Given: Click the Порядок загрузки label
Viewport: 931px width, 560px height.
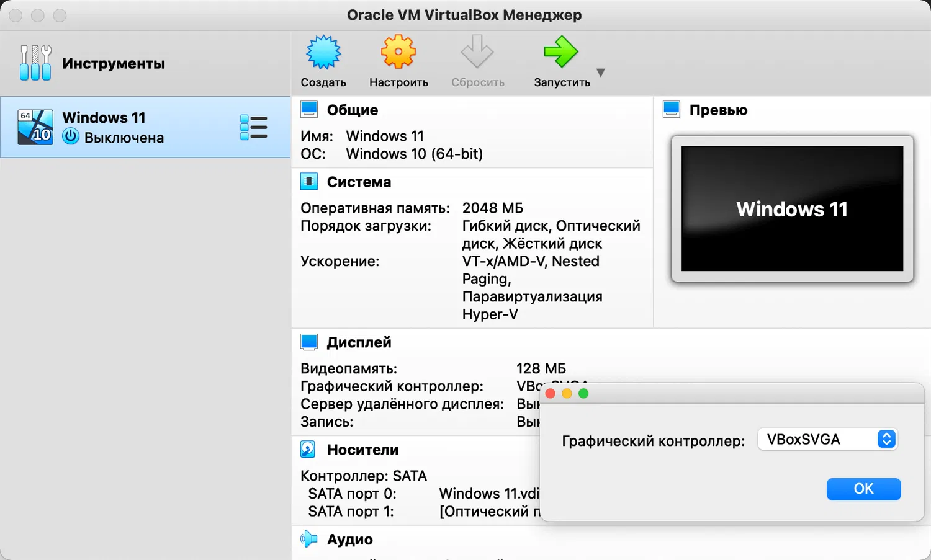Looking at the screenshot, I should click(x=366, y=226).
